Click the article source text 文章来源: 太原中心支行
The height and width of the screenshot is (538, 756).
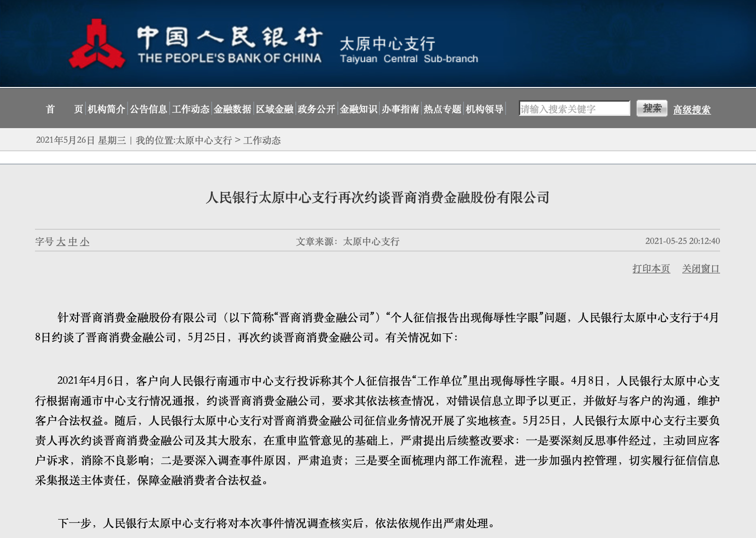coord(348,242)
